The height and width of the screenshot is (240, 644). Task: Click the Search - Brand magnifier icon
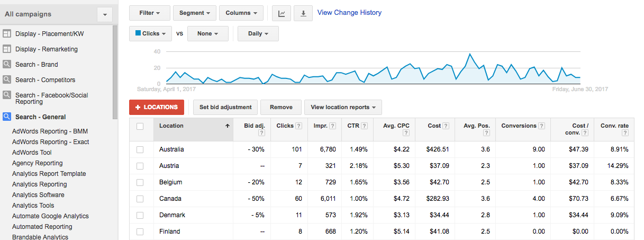[7, 65]
